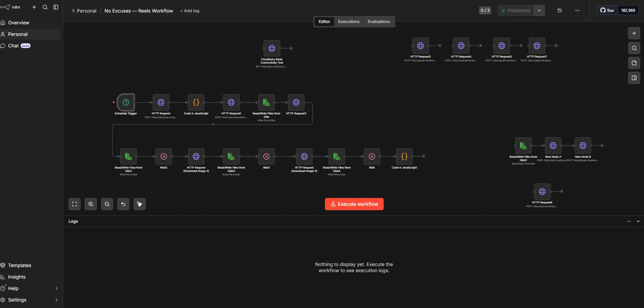Click the Execute workflow button
The height and width of the screenshot is (308, 644).
[354, 204]
